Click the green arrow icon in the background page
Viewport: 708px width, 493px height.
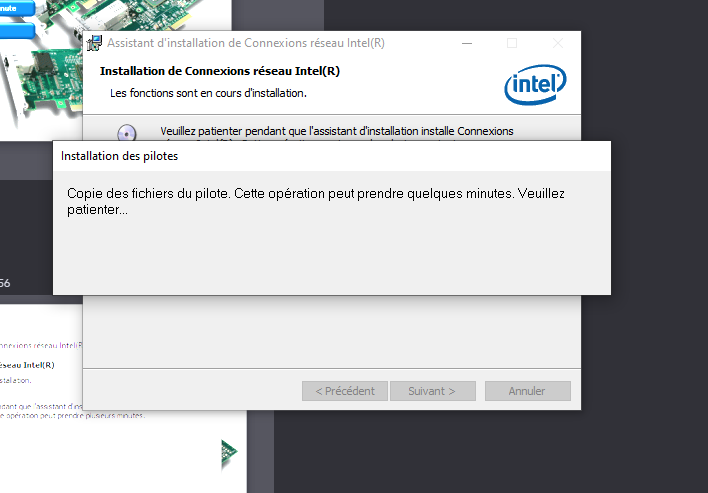click(229, 452)
